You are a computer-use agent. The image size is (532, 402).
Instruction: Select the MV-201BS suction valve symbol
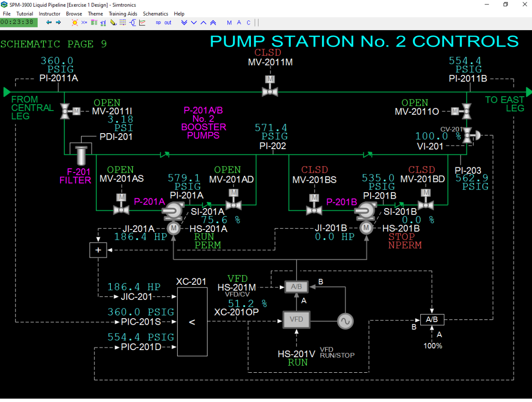[x=314, y=205]
